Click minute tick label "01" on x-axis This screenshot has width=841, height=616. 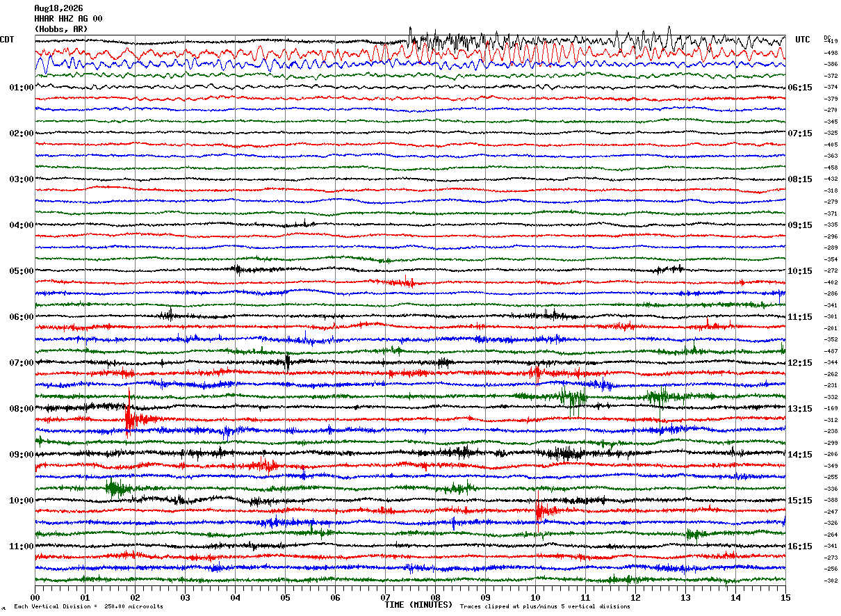pos(85,597)
